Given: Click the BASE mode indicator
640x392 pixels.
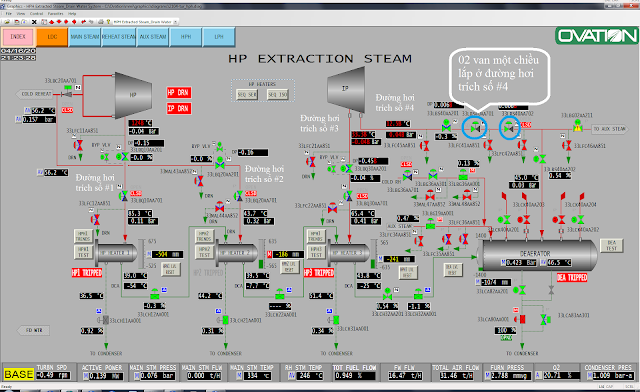Looking at the screenshot, I should coord(19,374).
